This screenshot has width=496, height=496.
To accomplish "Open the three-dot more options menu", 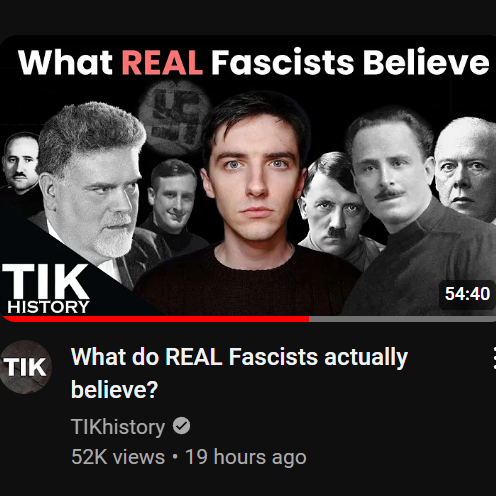I will pyautogui.click(x=494, y=358).
